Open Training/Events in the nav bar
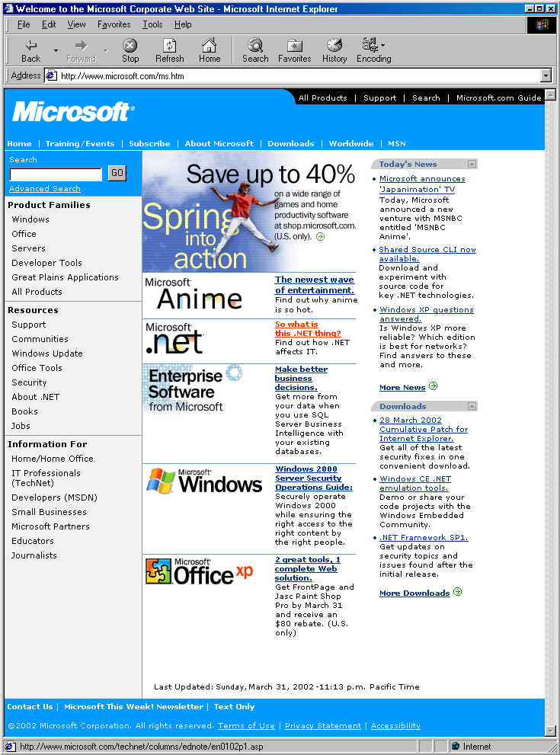The image size is (560, 755). click(80, 143)
